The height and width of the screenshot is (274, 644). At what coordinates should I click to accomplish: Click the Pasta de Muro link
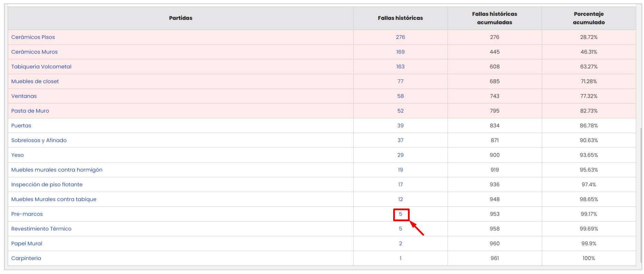coord(30,111)
